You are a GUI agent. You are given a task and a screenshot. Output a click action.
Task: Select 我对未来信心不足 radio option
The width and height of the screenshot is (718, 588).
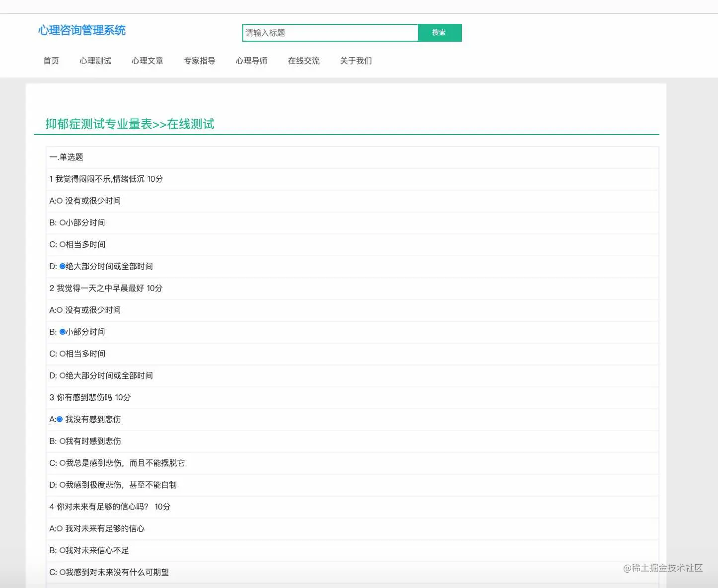click(x=63, y=551)
